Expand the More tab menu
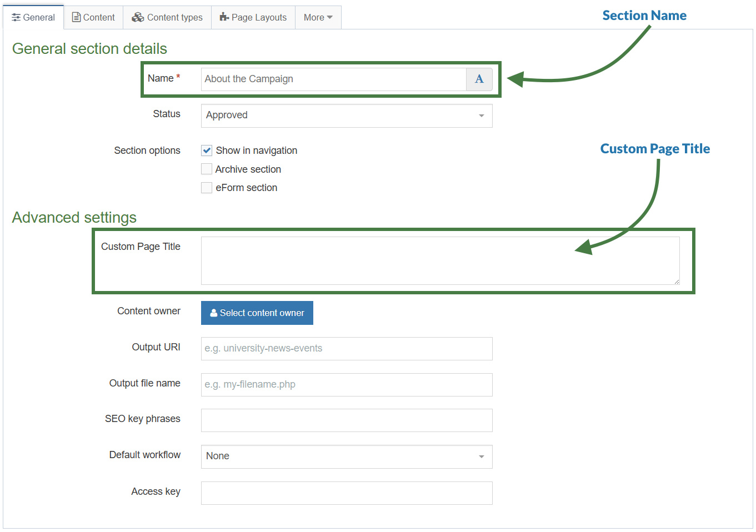Screen dimensions: 756x532 coord(318,17)
